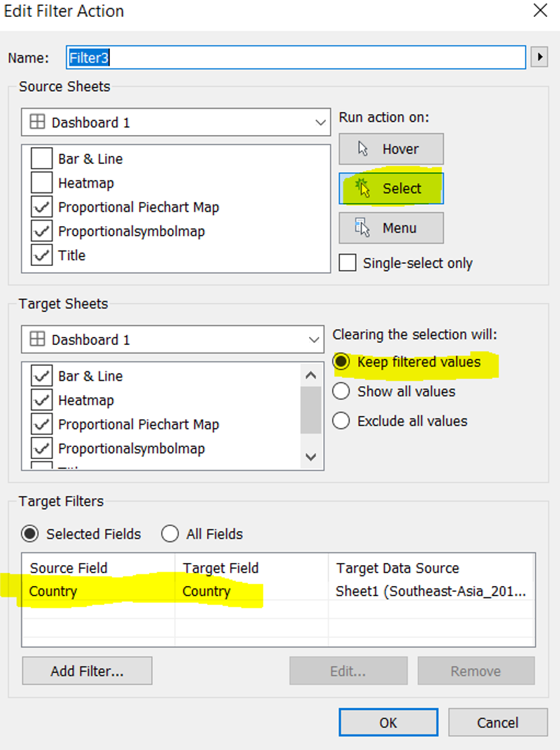Enable Single-select only checkbox
This screenshot has width=560, height=750.
point(348,263)
